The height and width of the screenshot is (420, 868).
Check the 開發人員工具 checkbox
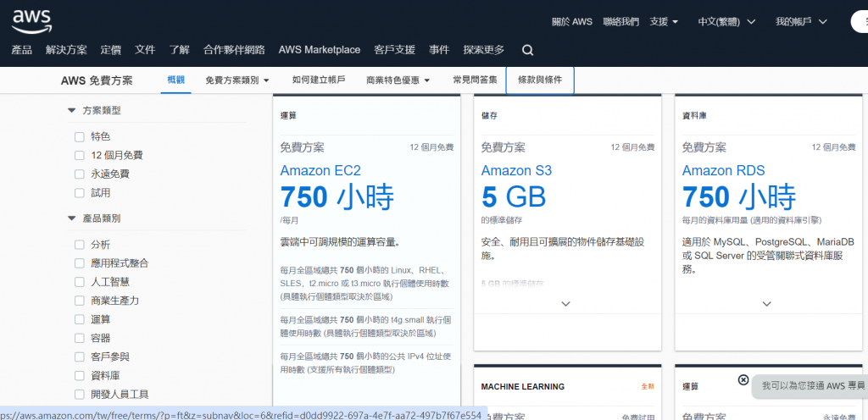point(80,395)
